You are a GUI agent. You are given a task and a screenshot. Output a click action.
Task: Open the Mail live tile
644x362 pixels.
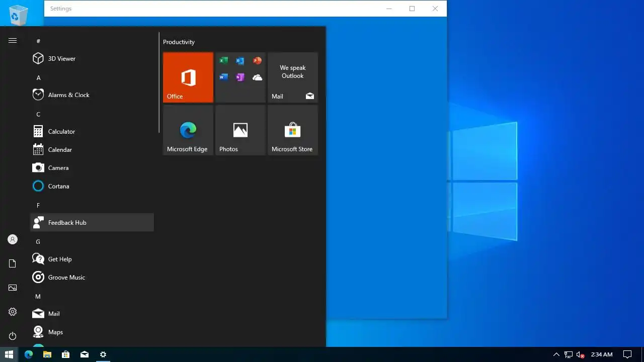coord(293,77)
